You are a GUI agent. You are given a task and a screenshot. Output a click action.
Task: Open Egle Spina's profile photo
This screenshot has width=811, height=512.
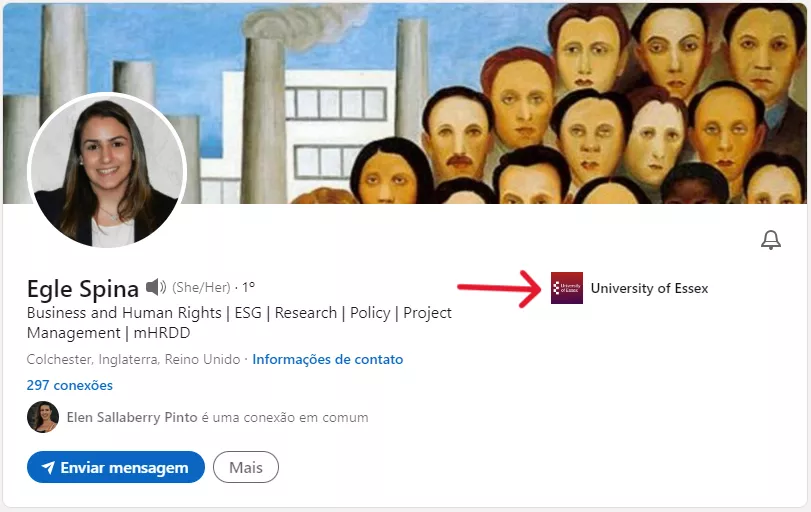(107, 171)
